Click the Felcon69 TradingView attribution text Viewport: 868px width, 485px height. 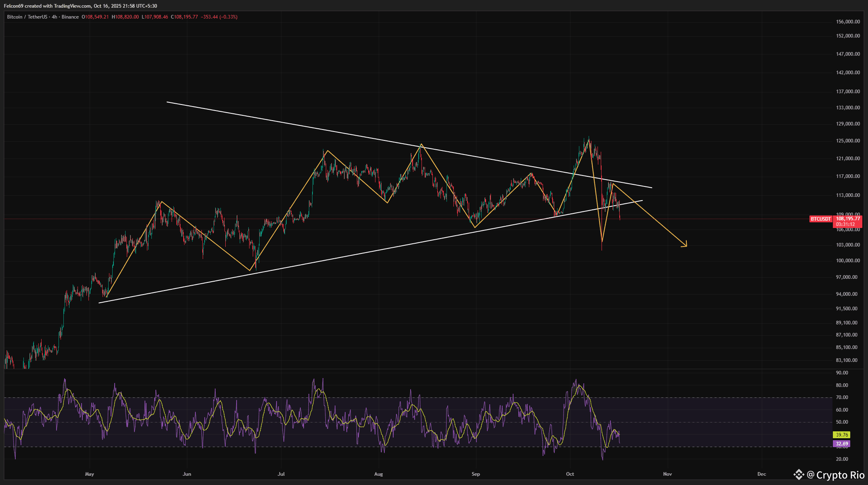click(80, 6)
